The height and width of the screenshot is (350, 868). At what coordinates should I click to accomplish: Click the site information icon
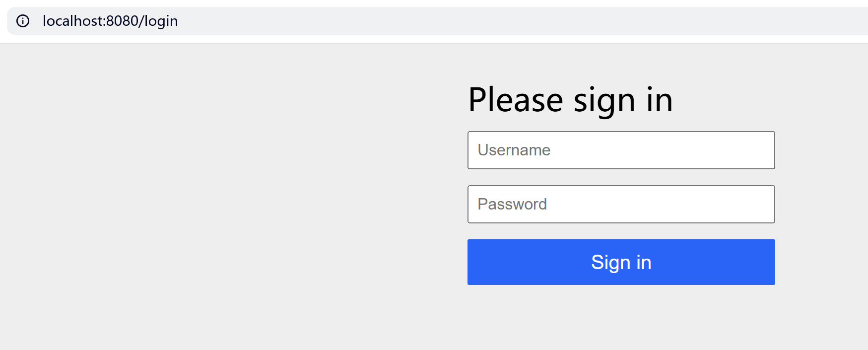(x=23, y=21)
